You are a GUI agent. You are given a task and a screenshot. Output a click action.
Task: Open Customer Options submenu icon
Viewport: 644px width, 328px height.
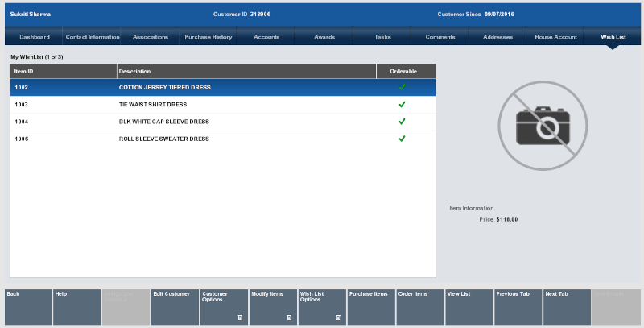pyautogui.click(x=240, y=318)
